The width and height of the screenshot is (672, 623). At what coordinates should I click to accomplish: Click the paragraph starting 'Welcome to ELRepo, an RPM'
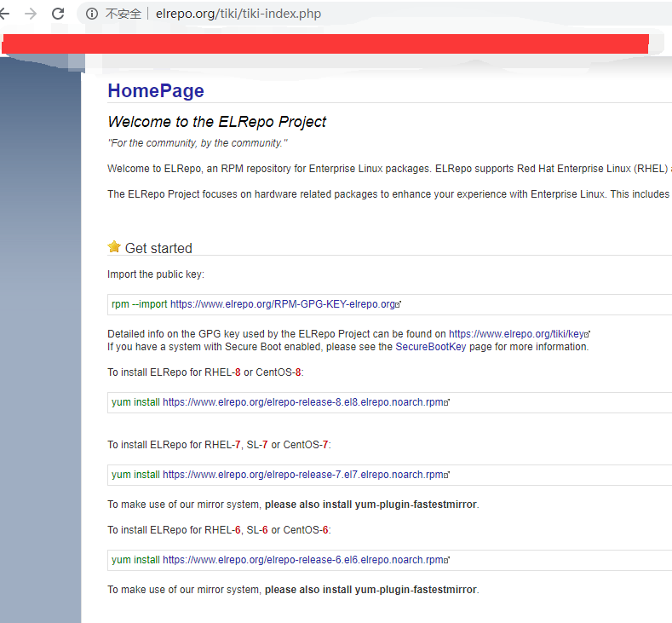click(x=389, y=169)
